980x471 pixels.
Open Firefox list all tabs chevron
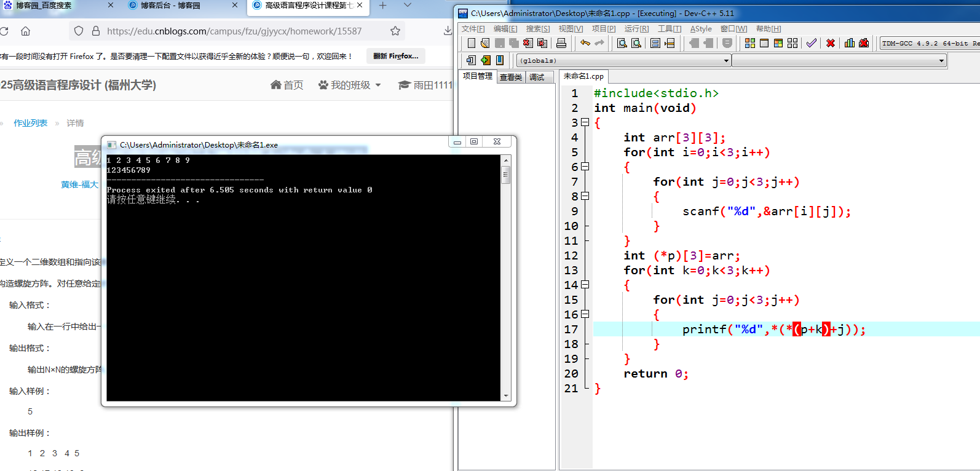click(x=407, y=6)
